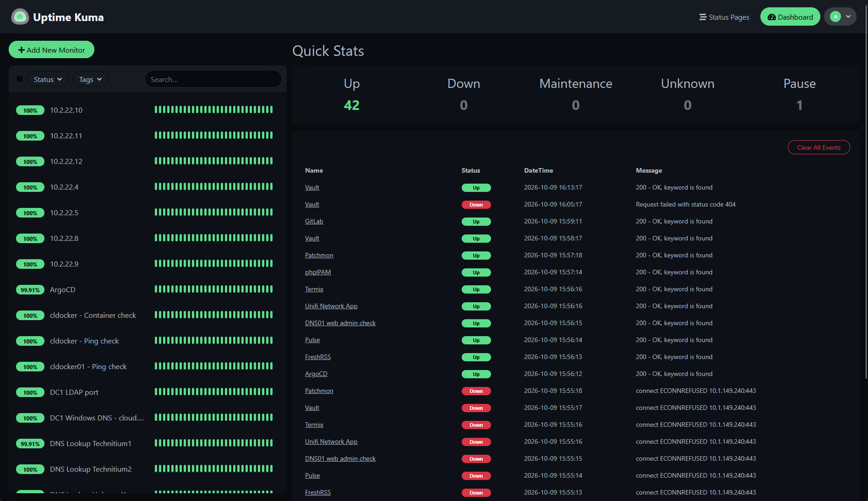Click the Up badge on GitLab row
Viewport: 868px width, 501px height.
pos(476,222)
